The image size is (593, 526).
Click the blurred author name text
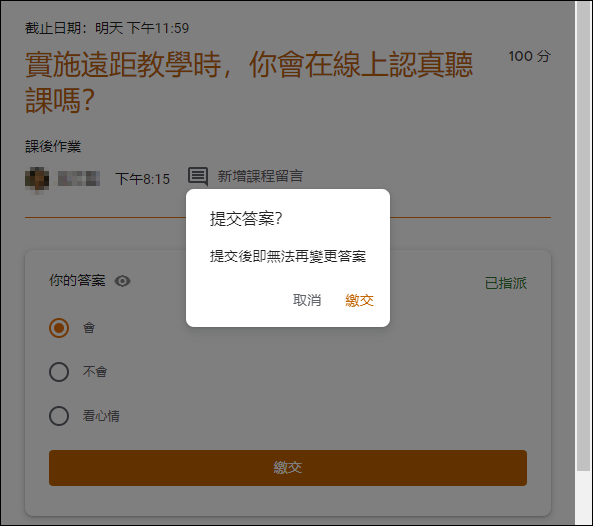click(79, 178)
